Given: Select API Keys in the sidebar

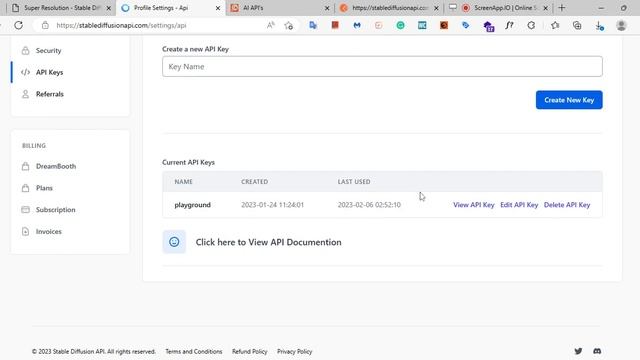Looking at the screenshot, I should click(x=49, y=72).
